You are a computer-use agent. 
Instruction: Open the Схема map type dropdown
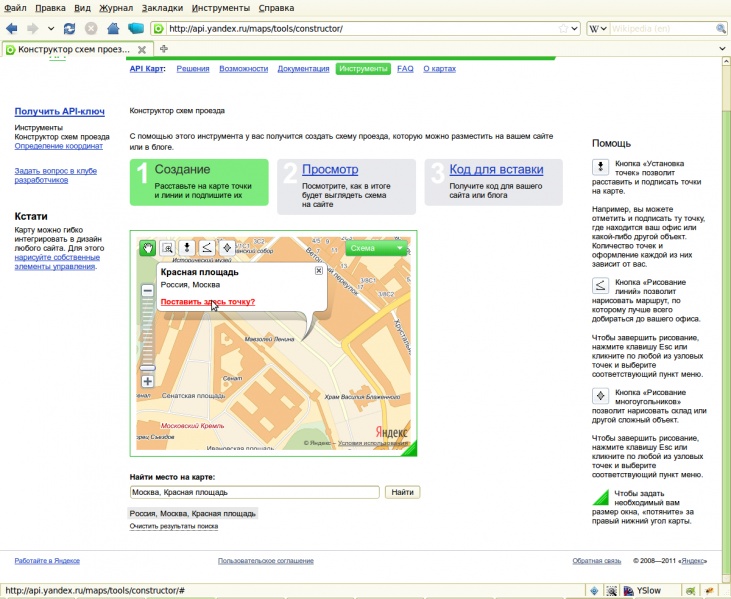(376, 248)
